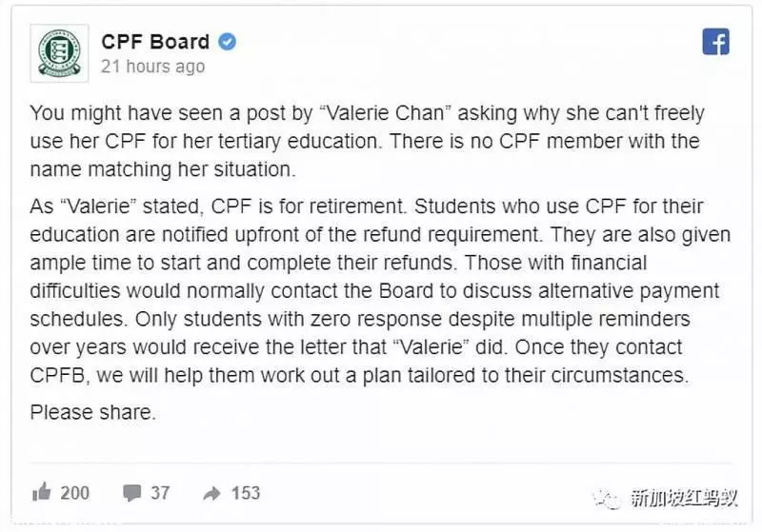This screenshot has height=532, width=762.
Task: Click "name matching her situation" text
Action: tap(161, 169)
